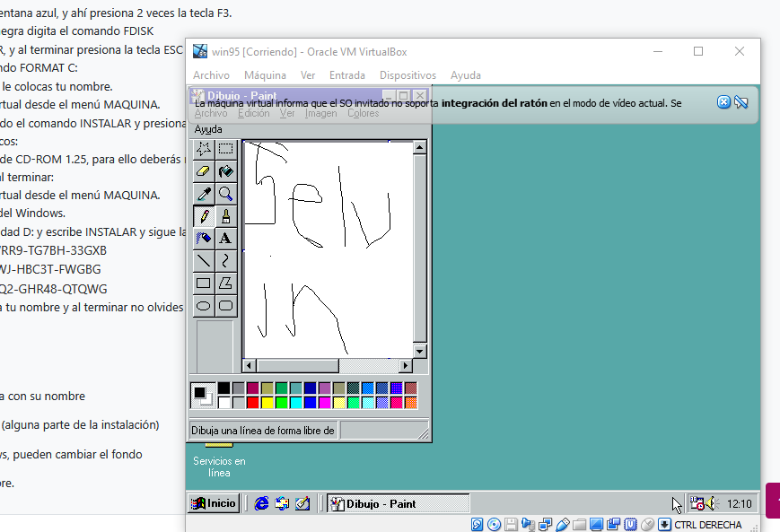Viewport: 780px width, 532px height.
Task: Choose the Curve tool in Paint
Action: [x=226, y=260]
